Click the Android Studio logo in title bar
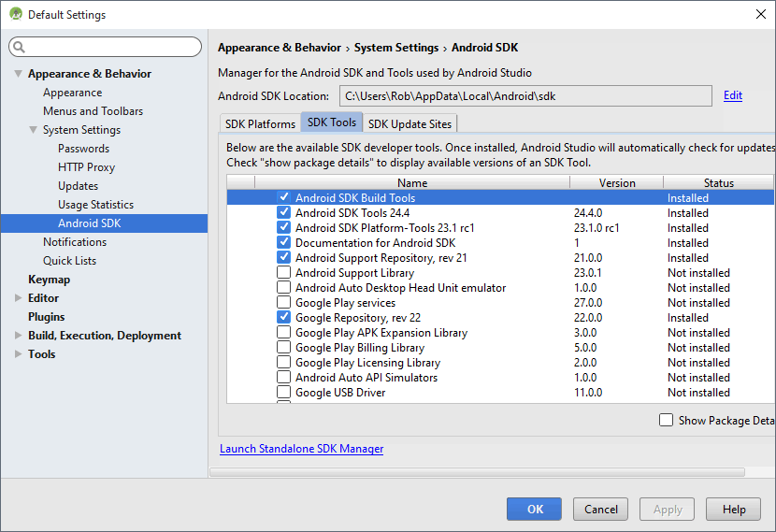This screenshot has width=776, height=532. pos(16,14)
